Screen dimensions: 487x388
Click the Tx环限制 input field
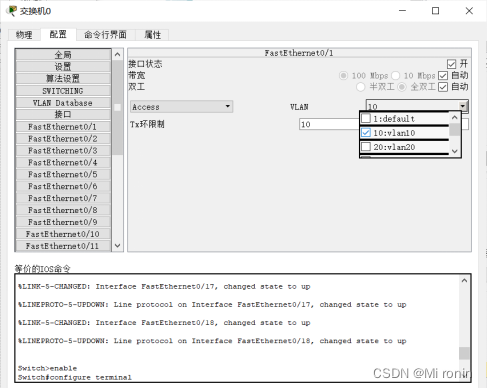(x=329, y=124)
